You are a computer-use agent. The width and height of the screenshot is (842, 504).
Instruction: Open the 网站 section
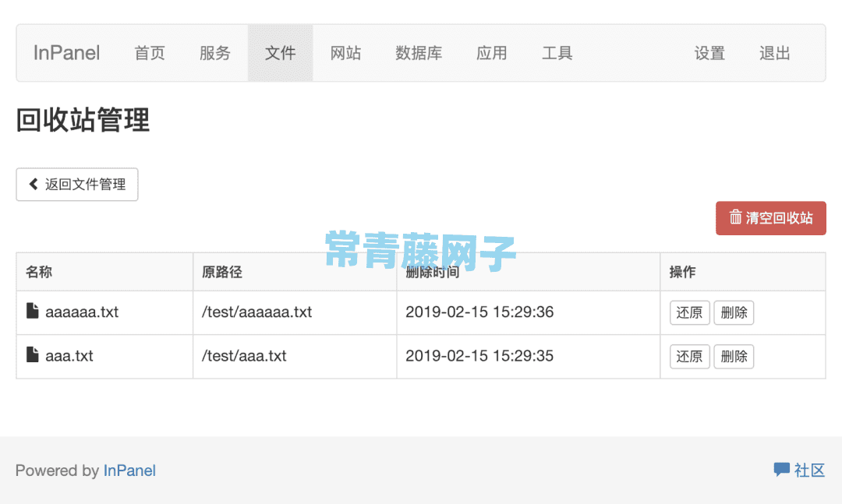(x=345, y=53)
